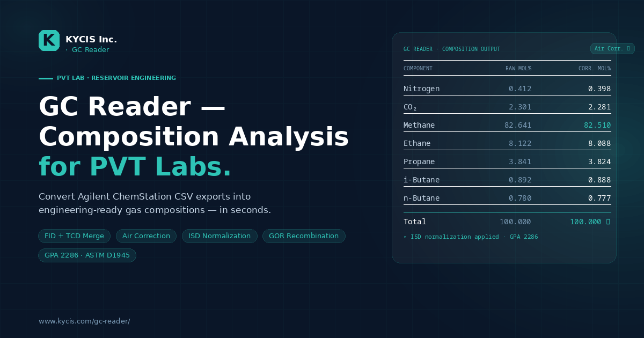Click Nitrogen raw value 0.412
Image resolution: width=644 pixels, height=338 pixels.
point(520,89)
